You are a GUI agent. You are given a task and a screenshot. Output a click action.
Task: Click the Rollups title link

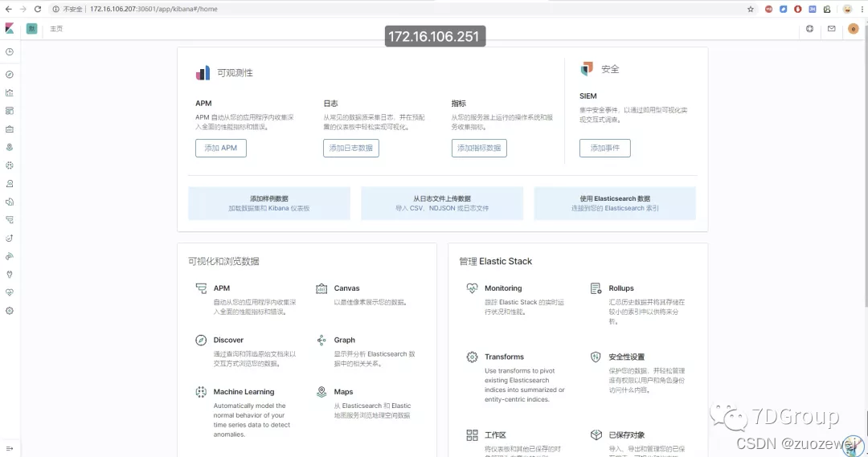pos(621,288)
